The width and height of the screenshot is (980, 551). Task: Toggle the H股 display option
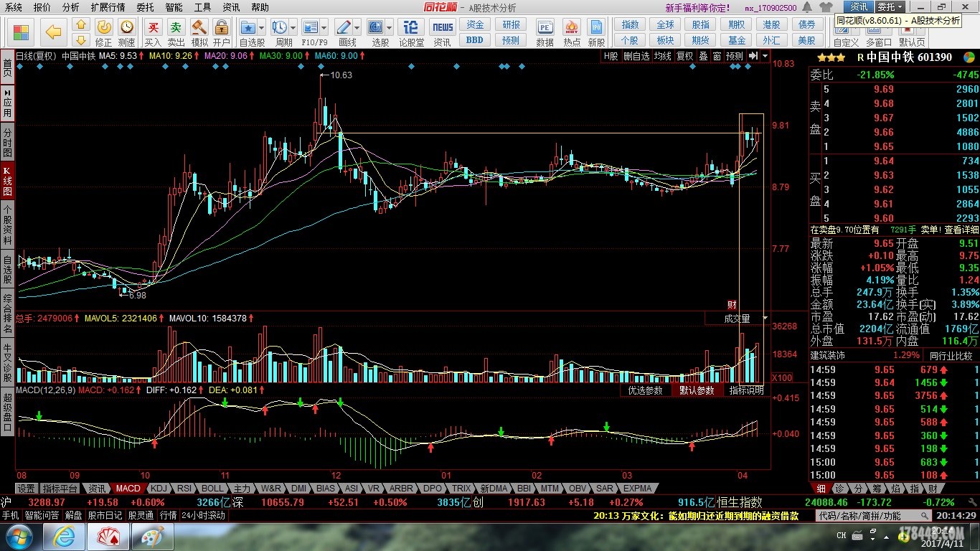[x=611, y=56]
